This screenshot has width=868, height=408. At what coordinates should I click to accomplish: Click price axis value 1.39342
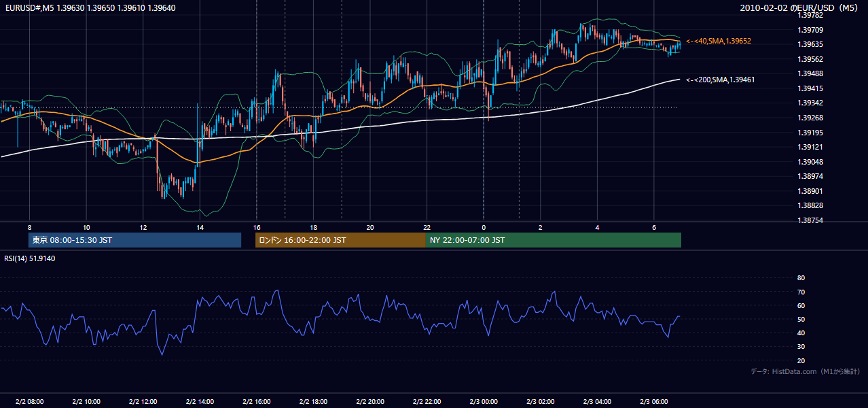pos(810,103)
